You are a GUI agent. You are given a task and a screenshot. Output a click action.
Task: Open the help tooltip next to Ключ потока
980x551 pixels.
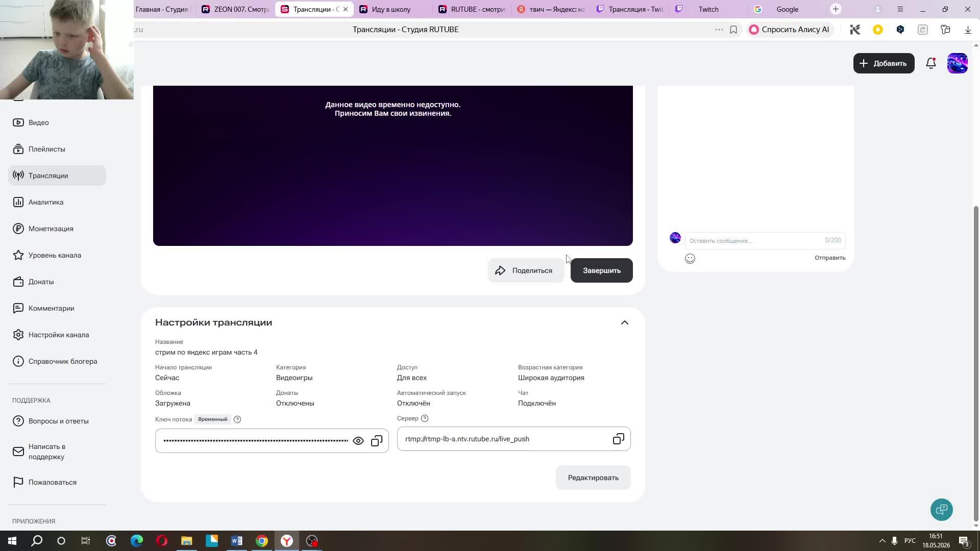237,419
